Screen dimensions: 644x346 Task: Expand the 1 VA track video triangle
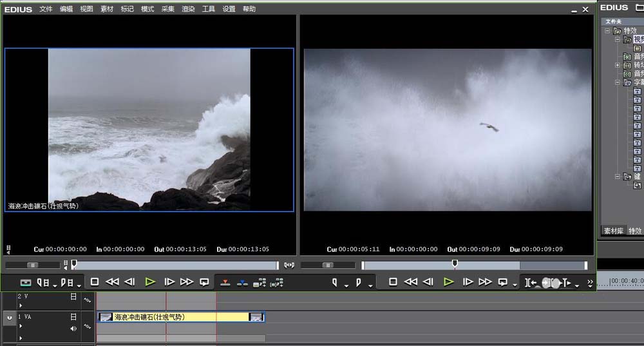click(21, 326)
